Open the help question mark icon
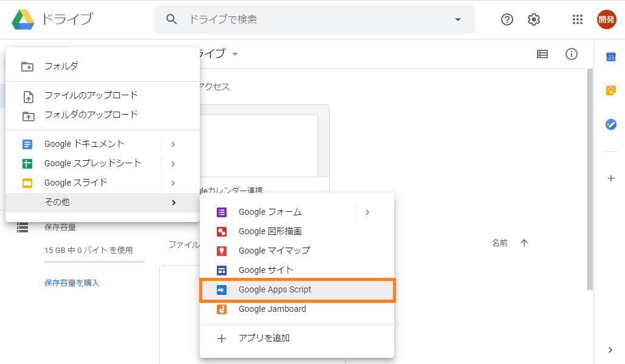 [507, 19]
